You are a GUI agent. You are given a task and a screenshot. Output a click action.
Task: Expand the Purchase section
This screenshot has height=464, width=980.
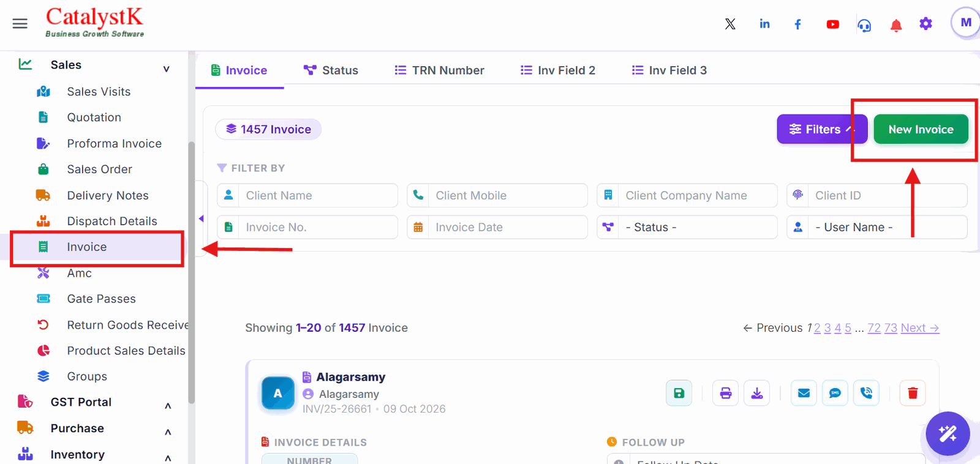pos(168,432)
